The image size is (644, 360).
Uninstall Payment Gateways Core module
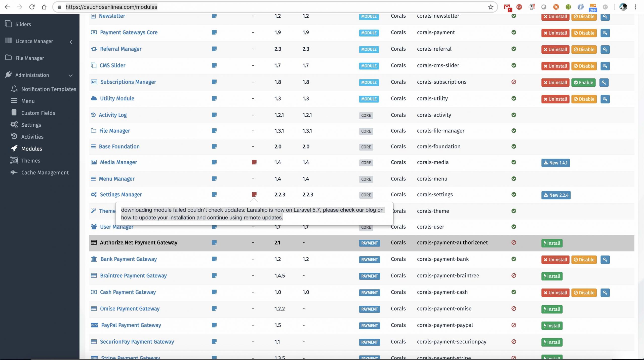[555, 33]
